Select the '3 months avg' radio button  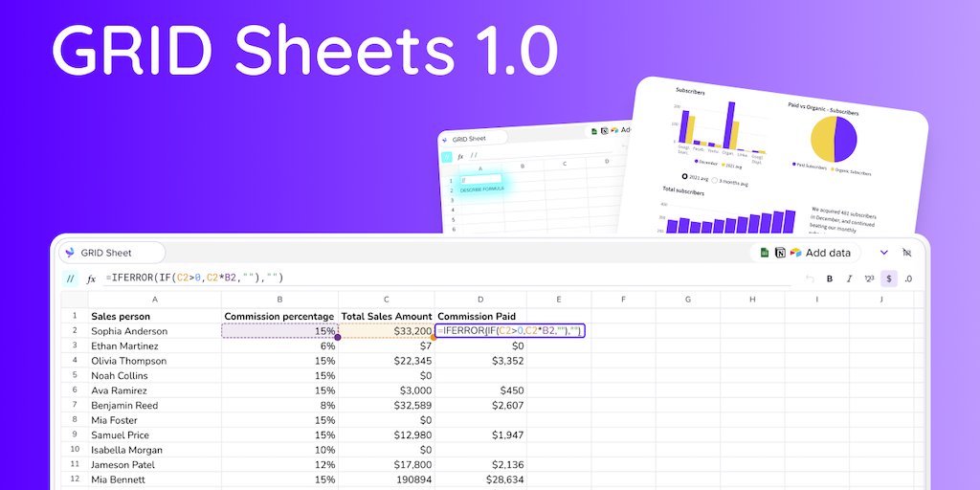pyautogui.click(x=716, y=181)
